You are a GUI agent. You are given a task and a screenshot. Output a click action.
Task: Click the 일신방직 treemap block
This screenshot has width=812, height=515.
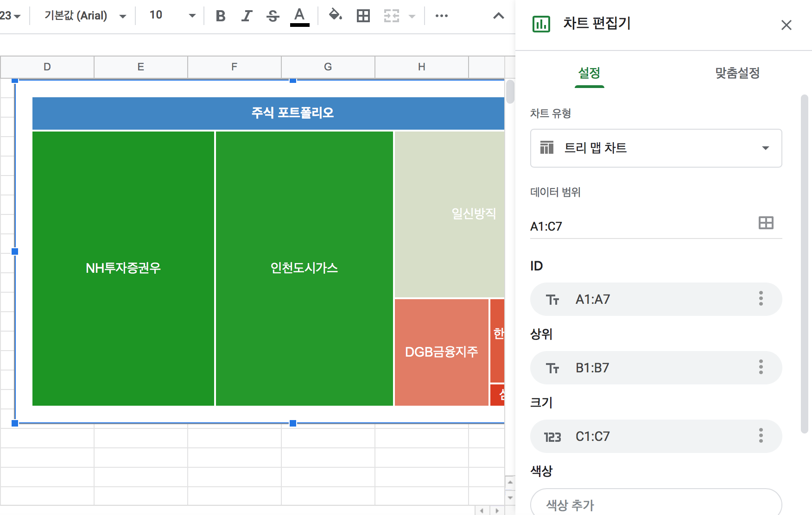[450, 214]
